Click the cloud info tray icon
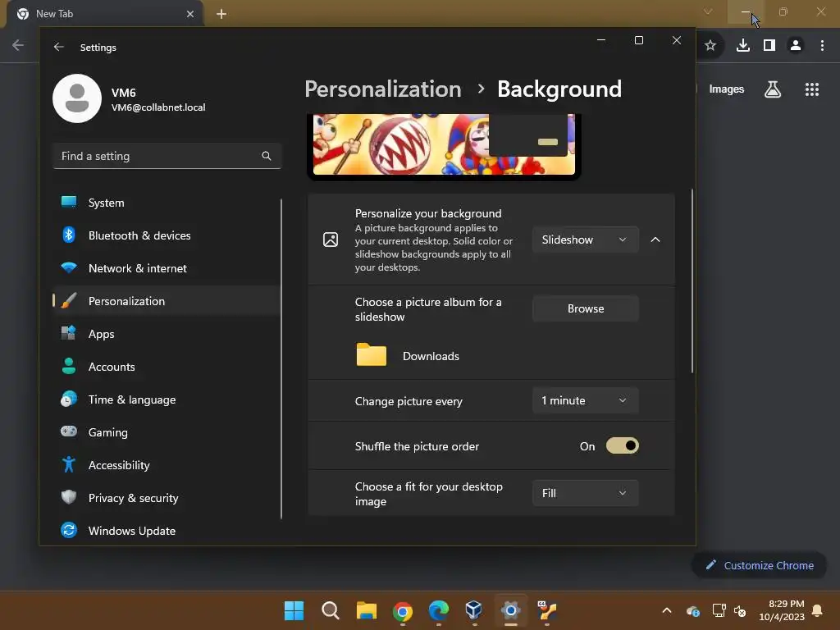 (692, 610)
